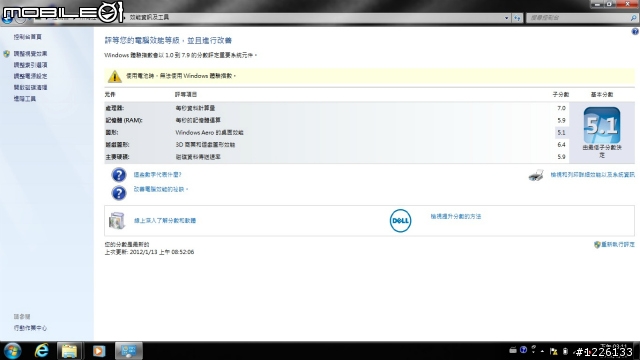Screen dimensions: 640x360
Task: Click the last updated date '2012/1/13'
Action: [143, 252]
